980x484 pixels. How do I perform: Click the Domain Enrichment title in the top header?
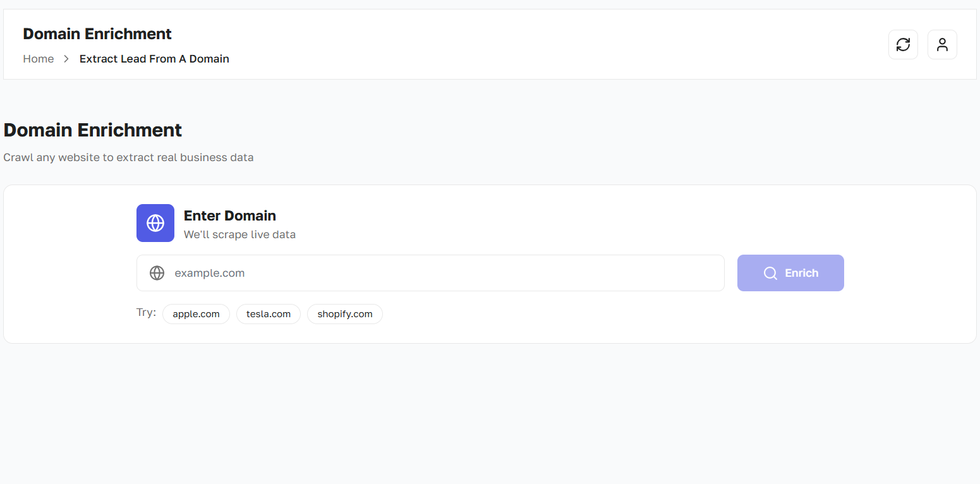[97, 34]
